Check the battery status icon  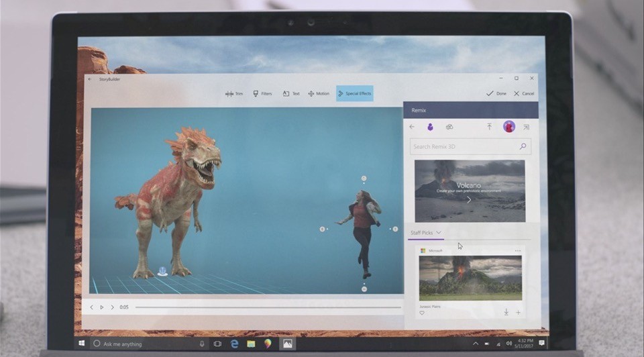click(x=487, y=344)
